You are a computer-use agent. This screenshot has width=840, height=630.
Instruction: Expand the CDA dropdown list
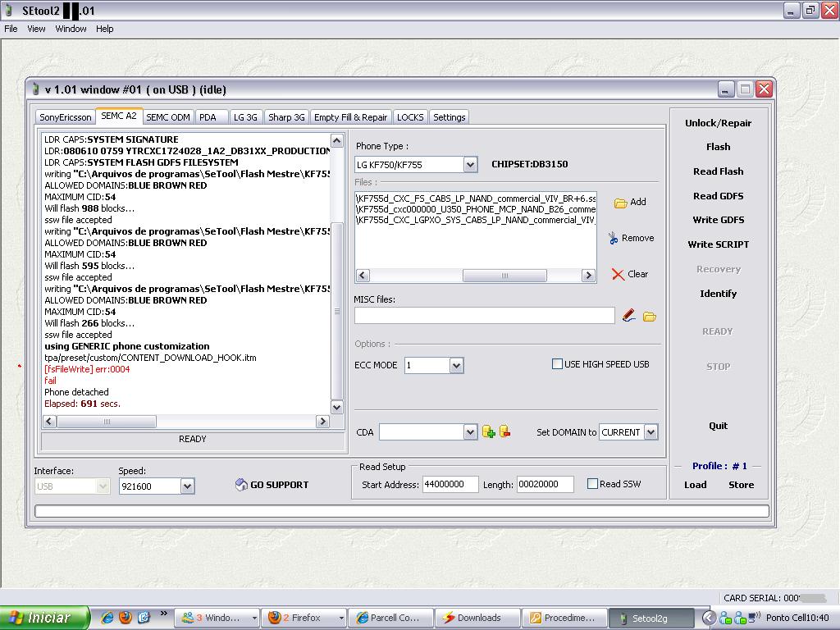point(470,431)
